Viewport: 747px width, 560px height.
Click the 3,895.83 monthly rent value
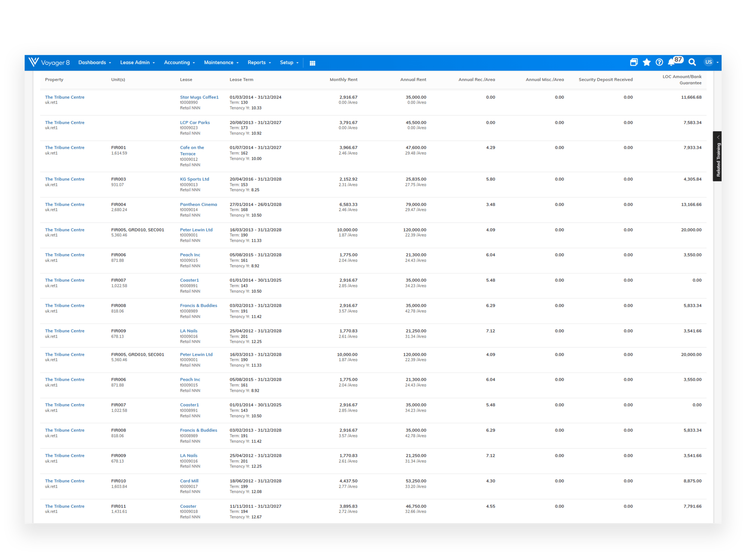click(x=348, y=506)
